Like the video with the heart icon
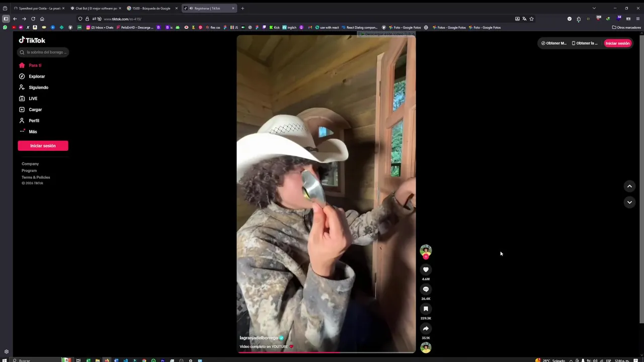Screen dimensions: 644x362 pyautogui.click(x=426, y=269)
